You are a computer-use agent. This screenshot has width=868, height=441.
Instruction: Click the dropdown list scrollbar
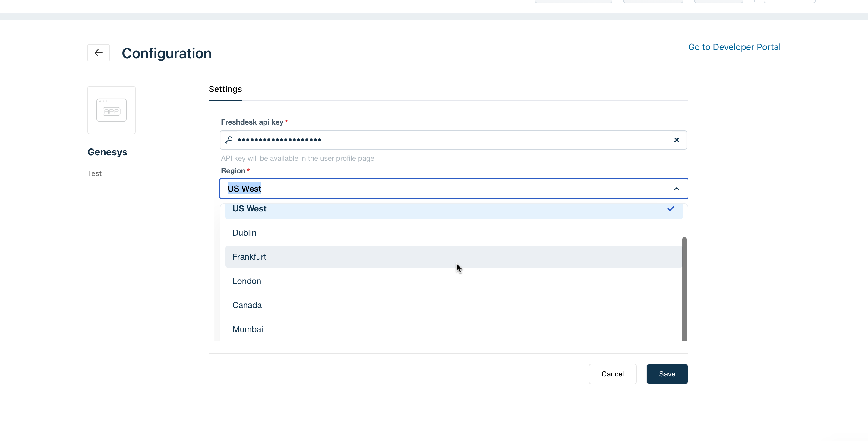click(684, 289)
